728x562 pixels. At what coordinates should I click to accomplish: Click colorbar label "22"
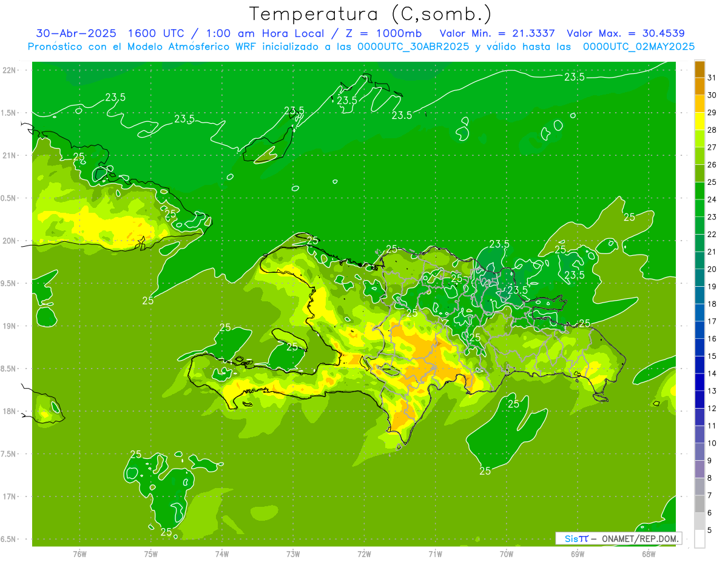click(712, 235)
